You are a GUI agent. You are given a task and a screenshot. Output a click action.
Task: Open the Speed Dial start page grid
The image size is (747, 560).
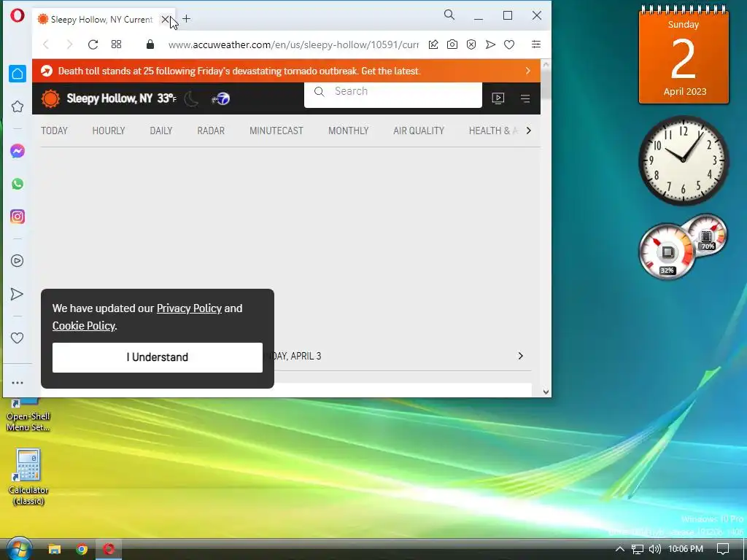pos(116,44)
